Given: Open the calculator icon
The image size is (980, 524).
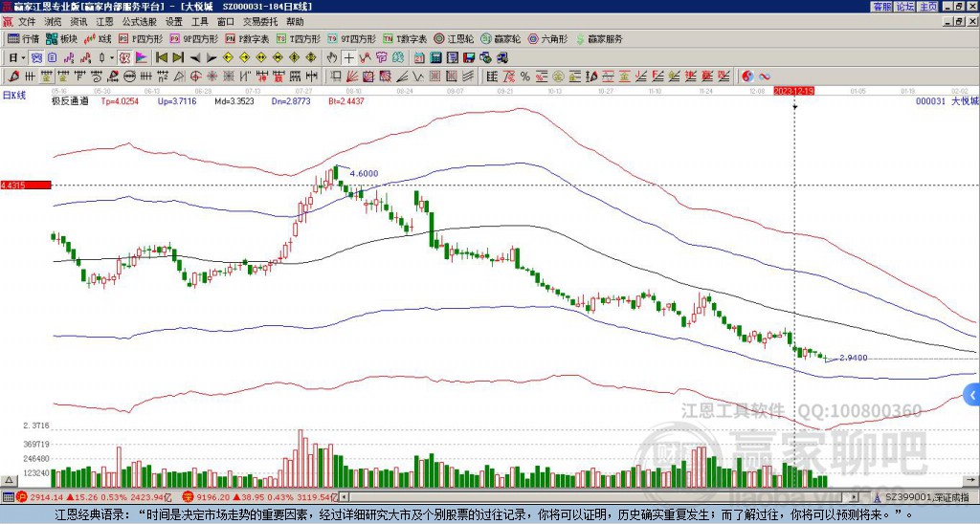Looking at the screenshot, I should pyautogui.click(x=435, y=58).
